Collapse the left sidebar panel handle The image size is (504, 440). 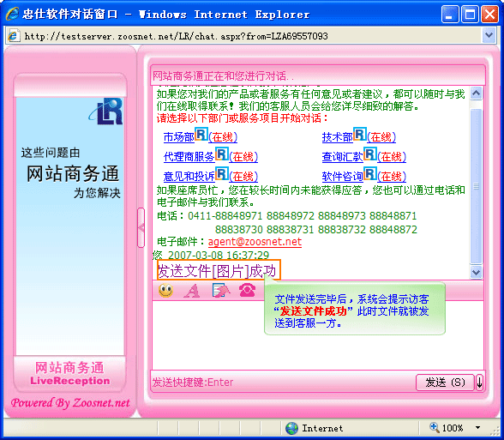pyautogui.click(x=141, y=228)
